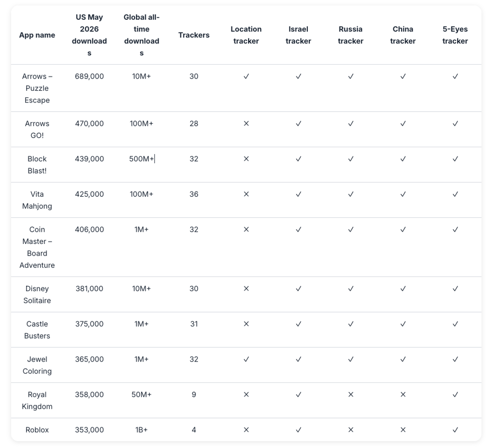Viewport: 498px width, 448px height.
Task: Click the tracker count 36 cell
Action: pyautogui.click(x=194, y=194)
